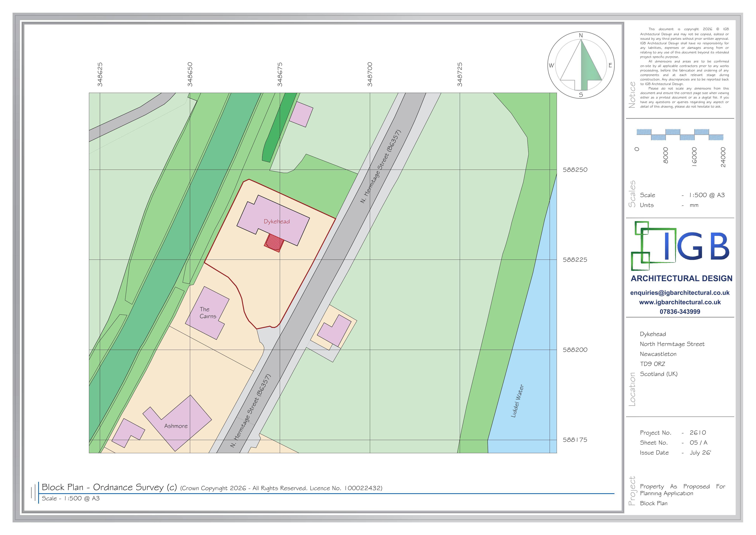Click the north arrow compass symbol

point(581,65)
